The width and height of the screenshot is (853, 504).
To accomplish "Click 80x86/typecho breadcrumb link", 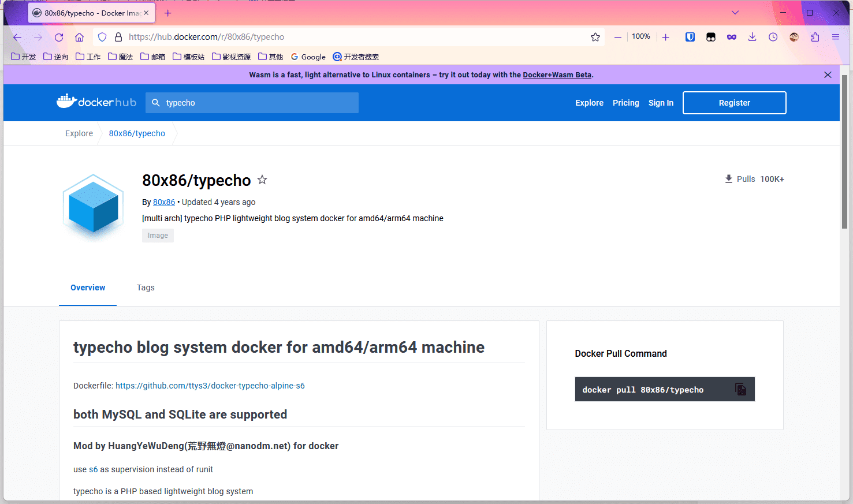I will point(137,133).
